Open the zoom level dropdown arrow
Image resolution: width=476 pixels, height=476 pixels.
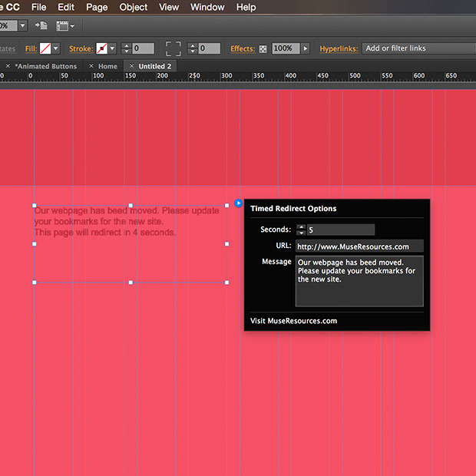(x=22, y=26)
